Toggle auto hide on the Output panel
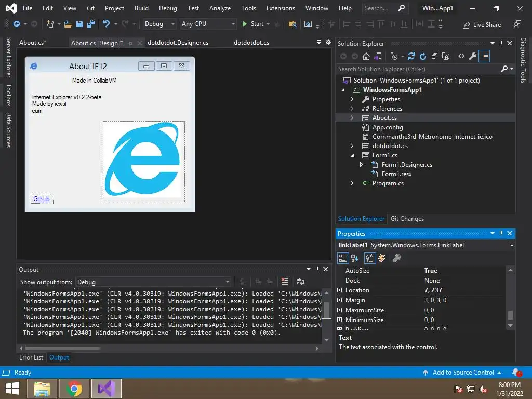 [x=317, y=269]
